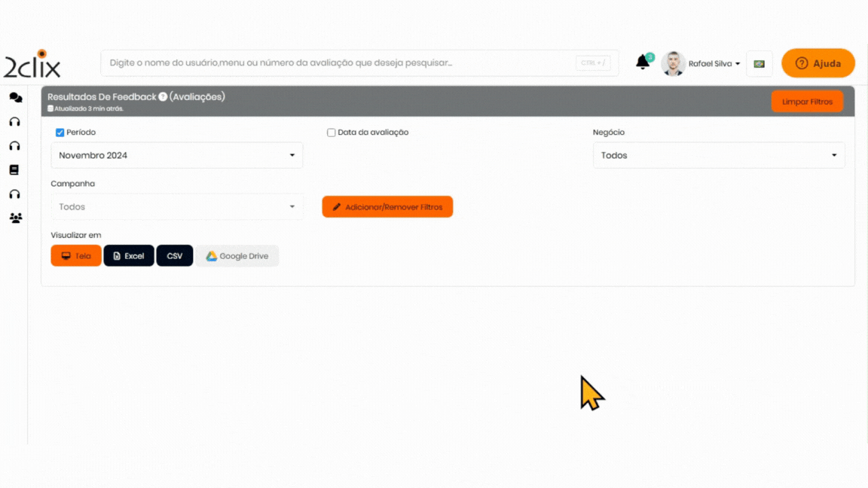This screenshot has width=868, height=488.
Task: Open the Negócio dropdown
Action: 718,156
